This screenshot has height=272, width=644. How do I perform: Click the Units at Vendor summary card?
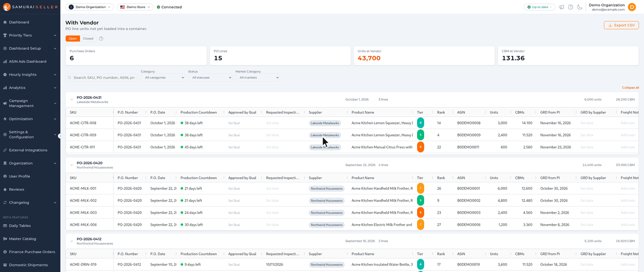click(x=424, y=55)
